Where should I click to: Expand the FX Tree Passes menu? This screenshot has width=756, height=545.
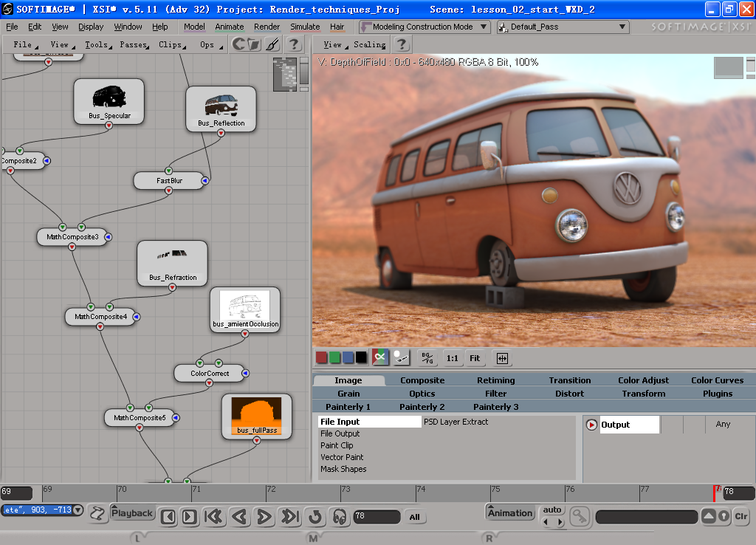134,45
